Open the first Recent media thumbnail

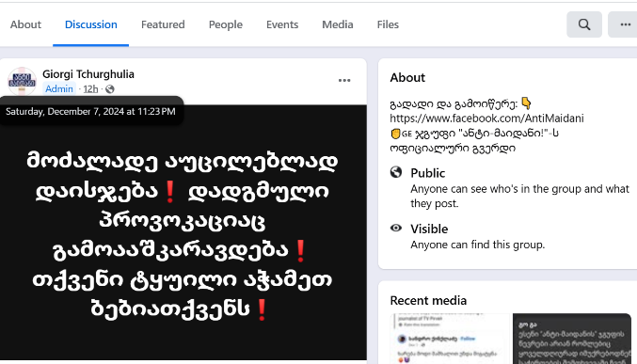(450, 339)
